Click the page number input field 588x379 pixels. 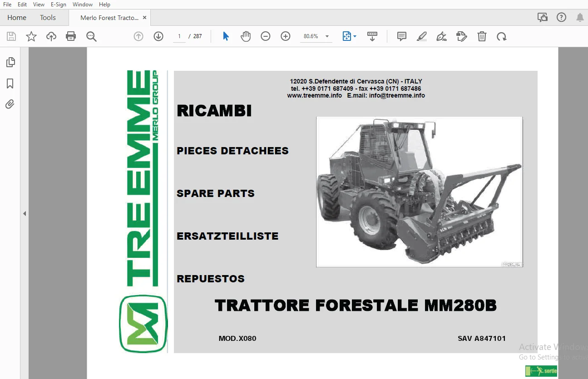[x=179, y=36]
